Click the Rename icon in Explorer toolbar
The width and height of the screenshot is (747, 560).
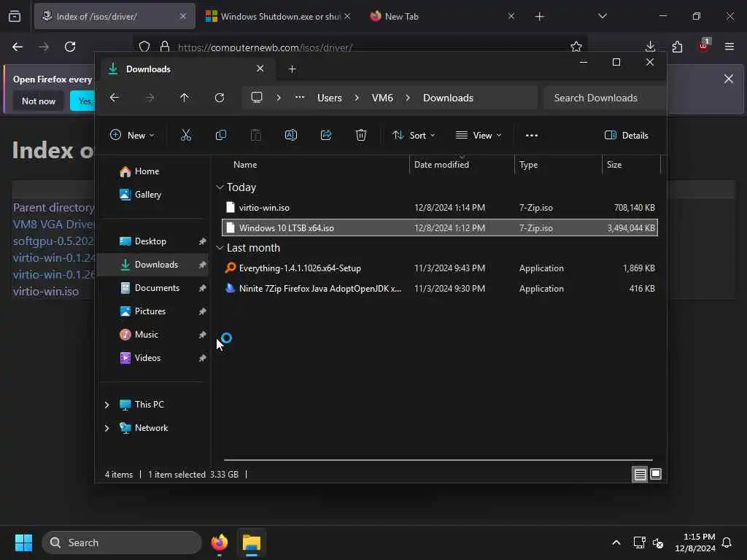pyautogui.click(x=290, y=135)
